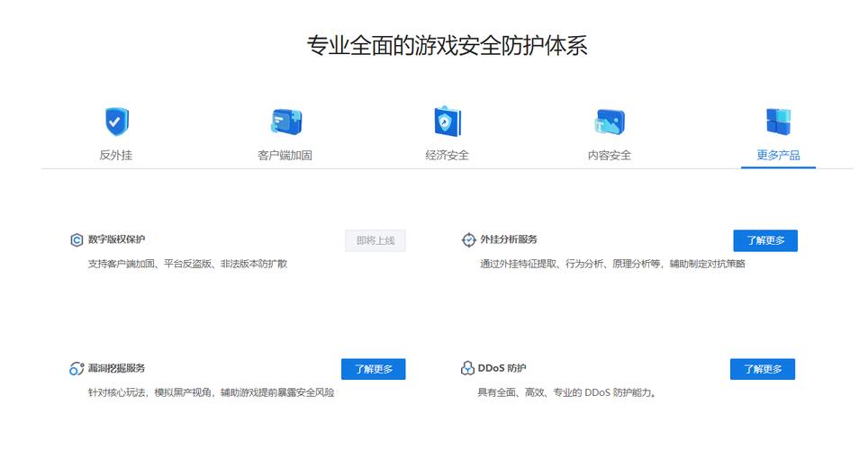Click the 反外挂 shield checkmark icon
Viewport: 868px width, 450px height.
tap(116, 121)
